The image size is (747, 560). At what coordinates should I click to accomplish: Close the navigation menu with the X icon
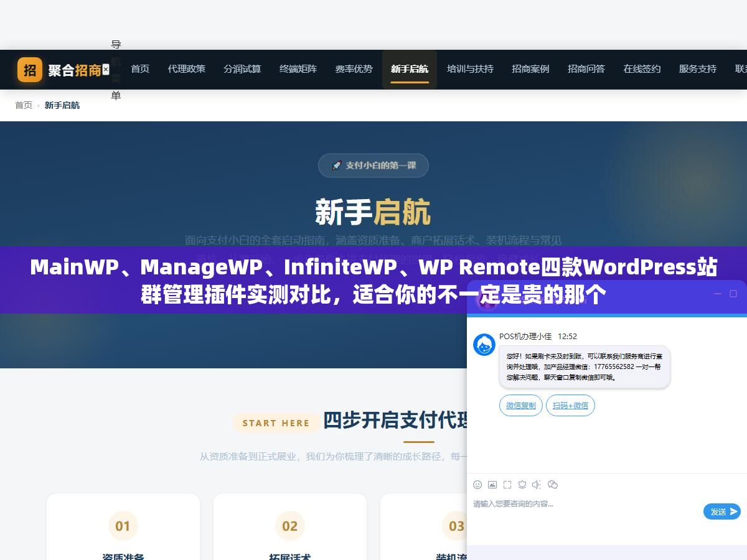point(106,69)
